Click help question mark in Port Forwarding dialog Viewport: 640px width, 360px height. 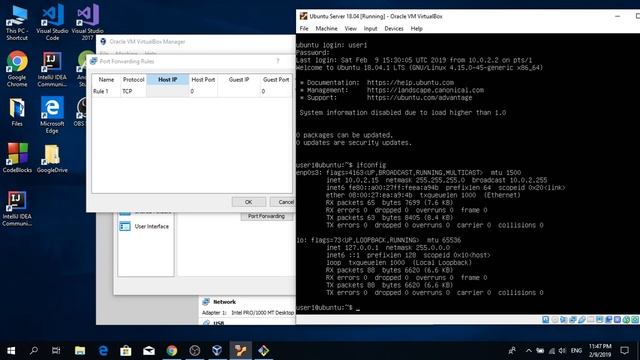pyautogui.click(x=278, y=61)
